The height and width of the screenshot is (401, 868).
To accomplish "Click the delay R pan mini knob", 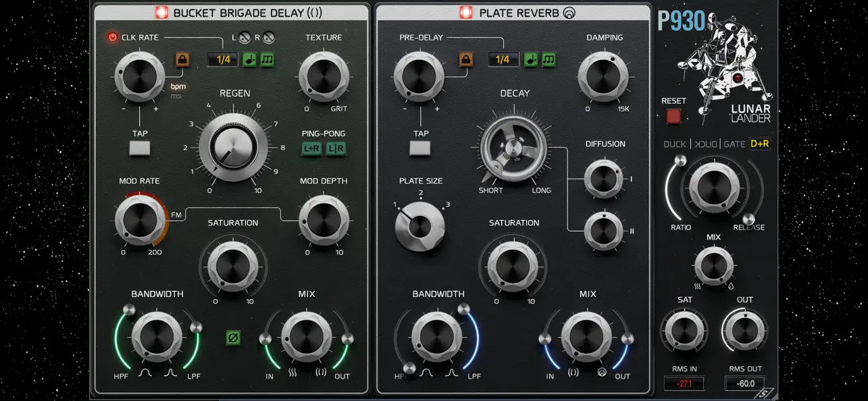I will 269,37.
